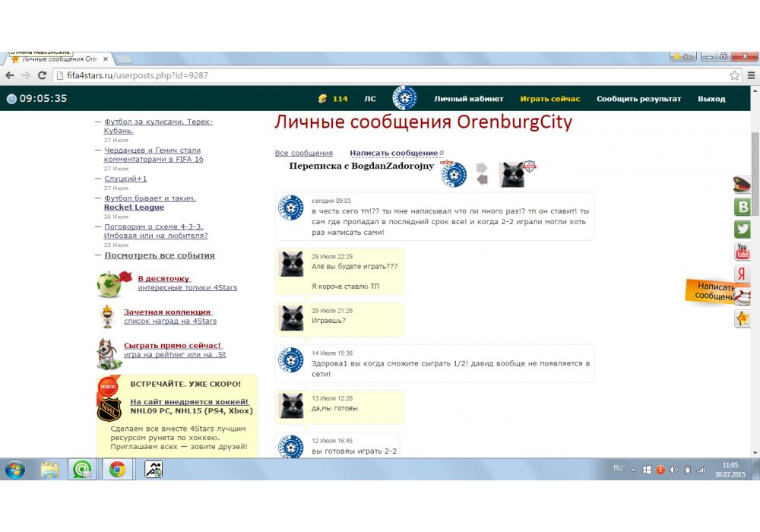Click the Все сообщения link
Image resolution: width=760 pixels, height=532 pixels.
[303, 154]
